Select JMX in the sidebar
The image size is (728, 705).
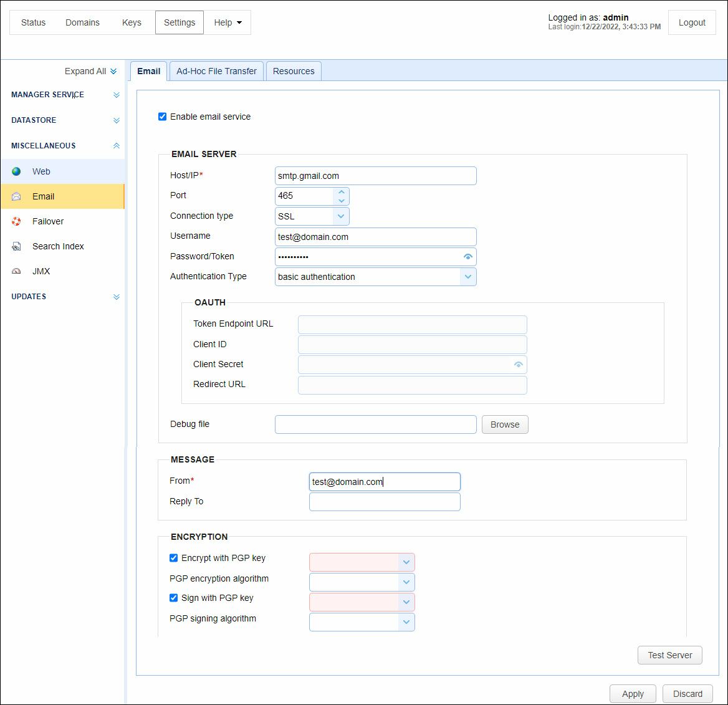pos(63,271)
